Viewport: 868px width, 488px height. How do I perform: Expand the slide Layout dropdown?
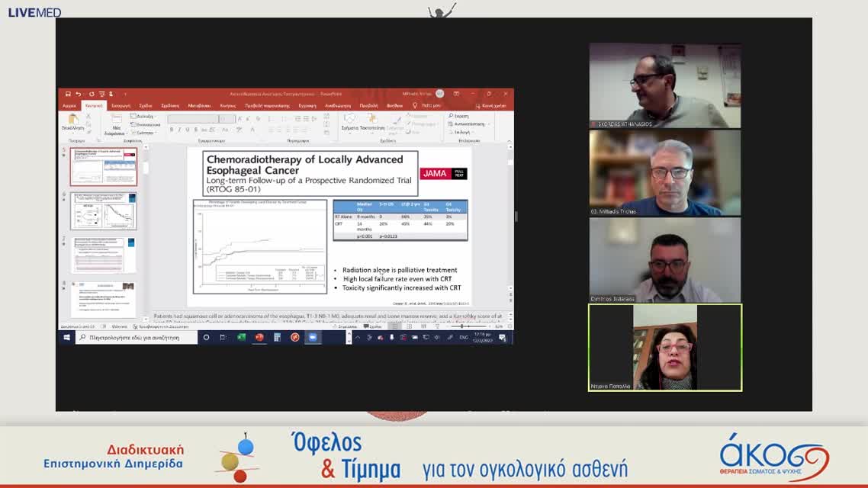pos(144,116)
